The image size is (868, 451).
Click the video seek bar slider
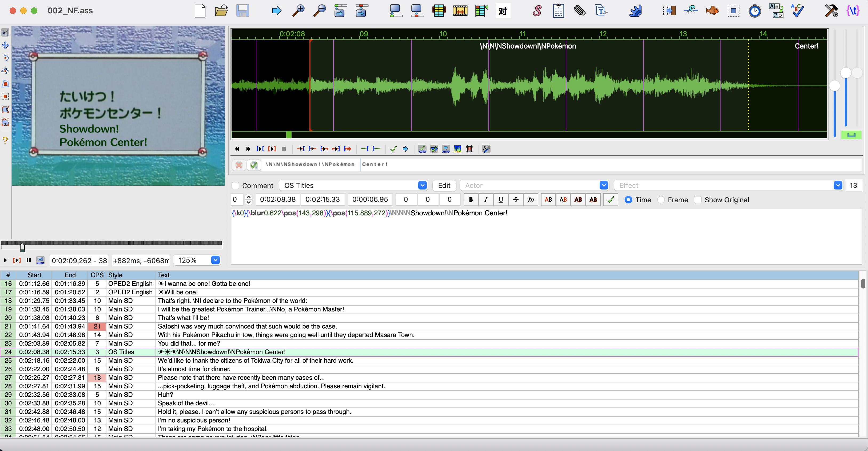[x=22, y=247]
